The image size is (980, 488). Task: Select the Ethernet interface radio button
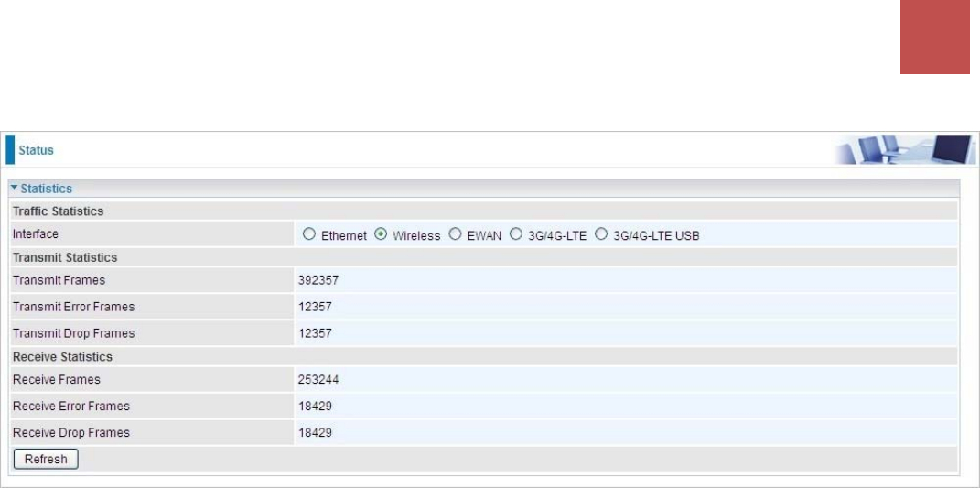308,234
